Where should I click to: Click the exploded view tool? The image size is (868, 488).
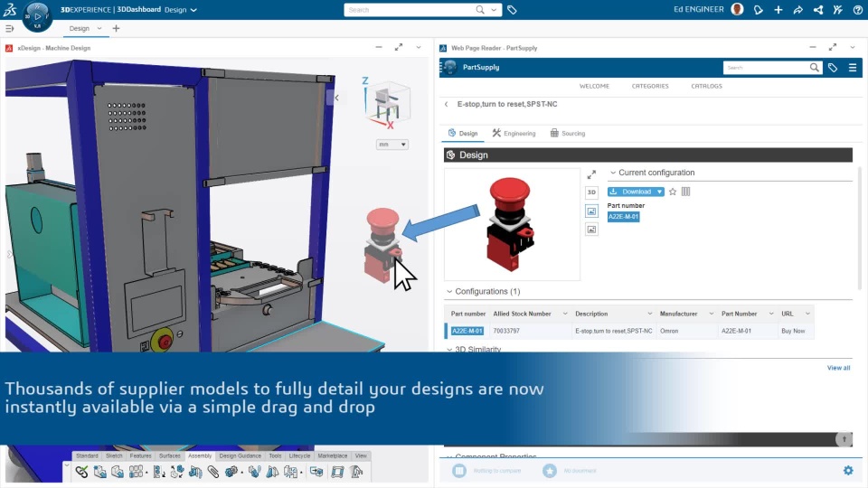[290, 472]
